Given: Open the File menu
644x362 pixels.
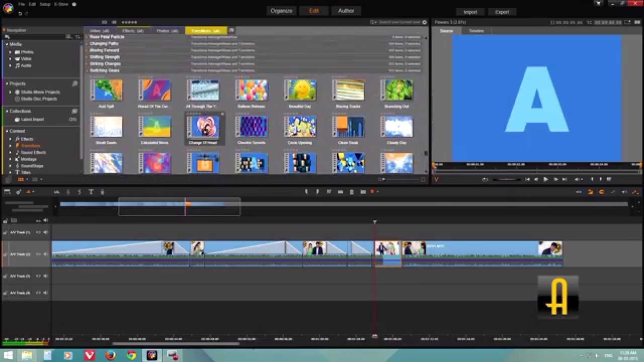Looking at the screenshot, I should coord(22,4).
